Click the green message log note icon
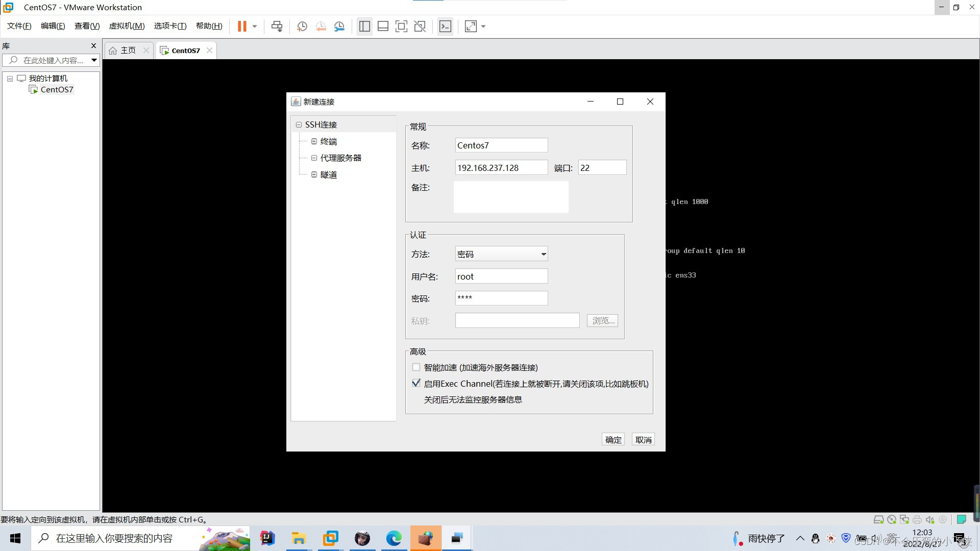This screenshot has width=980, height=551. tap(961, 519)
